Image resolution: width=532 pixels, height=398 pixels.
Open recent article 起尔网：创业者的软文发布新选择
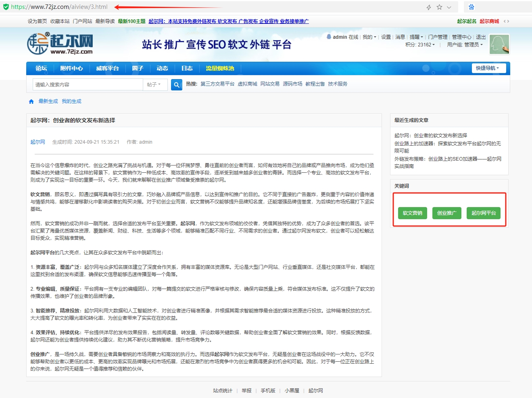(x=430, y=136)
